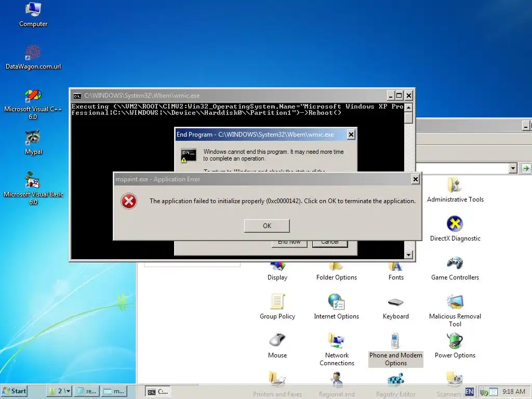Expand Control Panel address bar dropdown
This screenshot has height=399, width=532.
(513, 168)
